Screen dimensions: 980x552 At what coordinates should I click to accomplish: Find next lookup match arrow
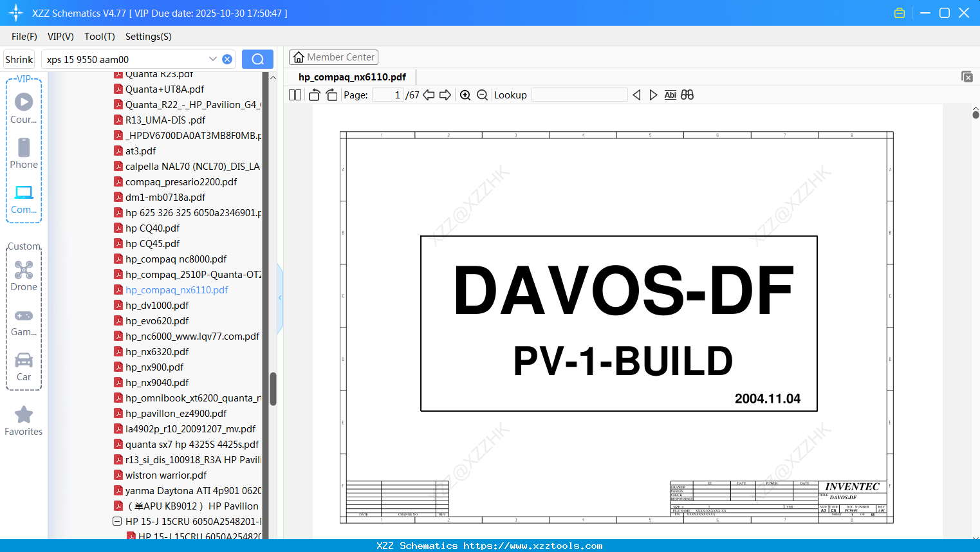pos(653,95)
